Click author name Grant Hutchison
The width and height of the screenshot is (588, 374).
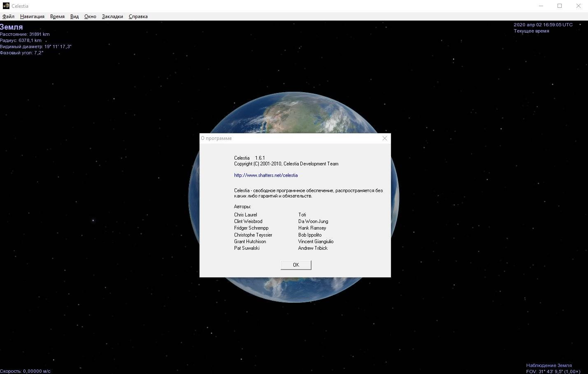point(250,242)
